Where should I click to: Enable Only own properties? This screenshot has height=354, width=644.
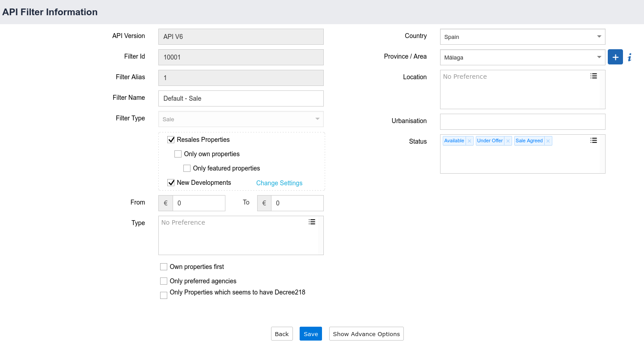coord(178,154)
